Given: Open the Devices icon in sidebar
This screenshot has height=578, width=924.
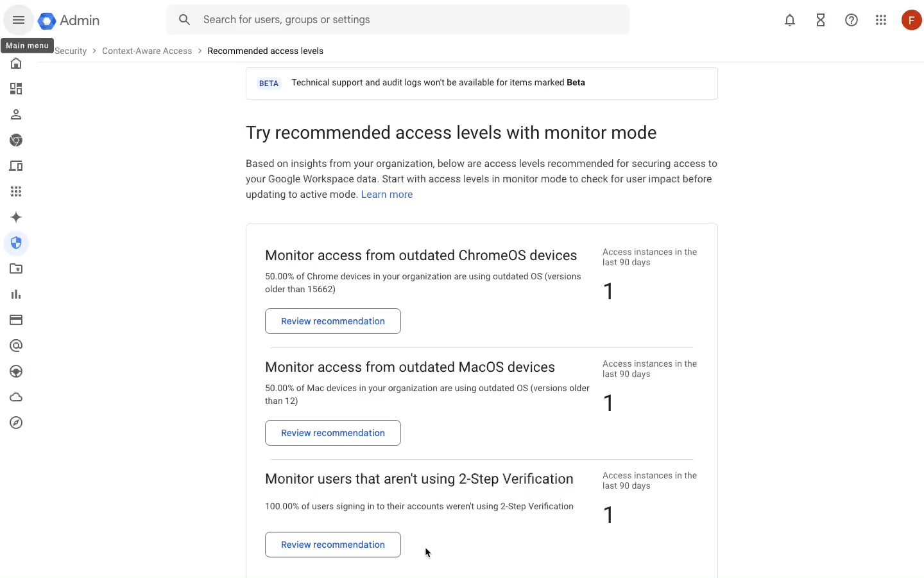Looking at the screenshot, I should coord(16,166).
